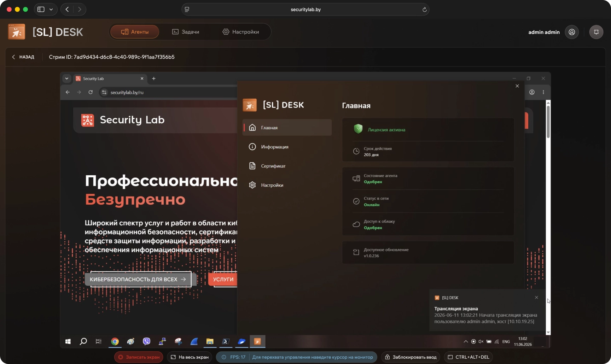Open the tab search dropdown in remote Chrome
611x364 pixels.
point(66,78)
